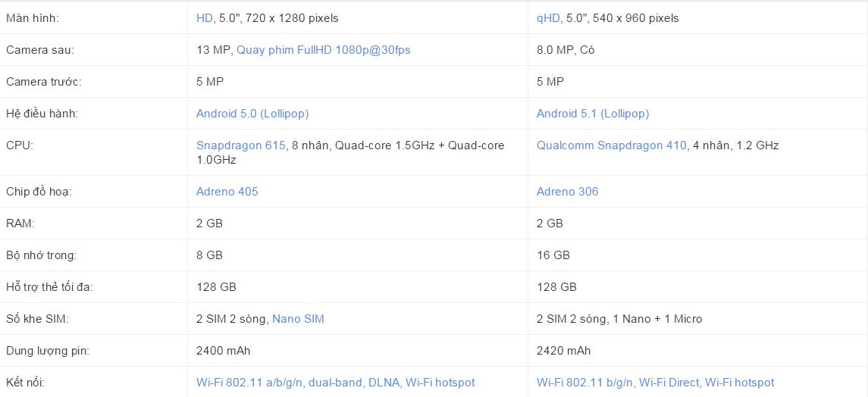Click the Wi-Fi 802.11 b/g/n link
Screen dimensions: 868x397
coord(584,383)
